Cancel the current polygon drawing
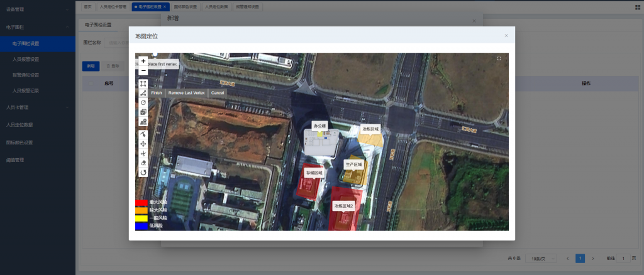 pos(218,93)
